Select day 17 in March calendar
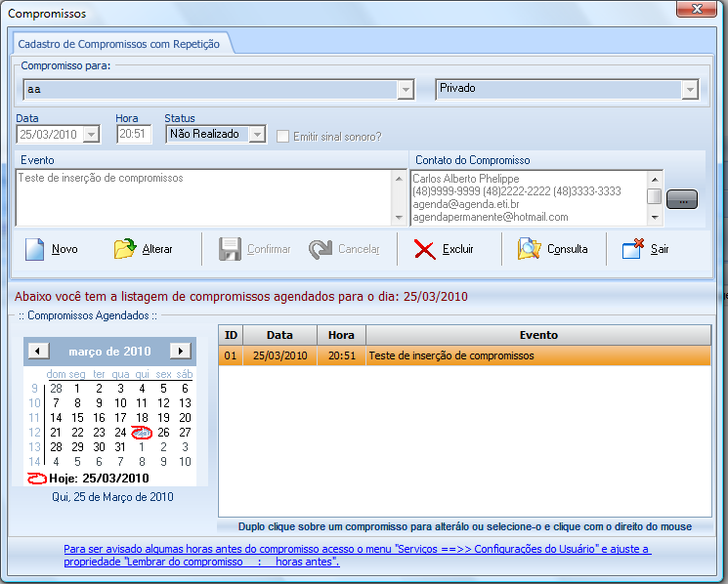The image size is (728, 584). 120,417
